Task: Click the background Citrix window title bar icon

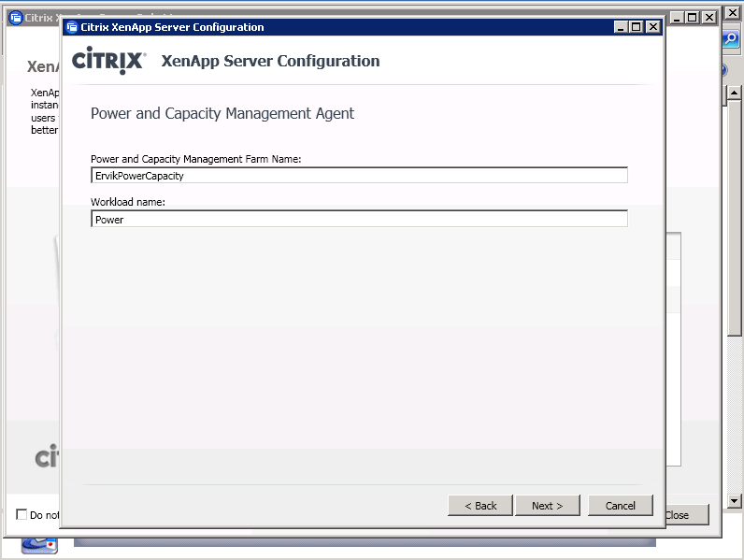Action: tap(16, 18)
